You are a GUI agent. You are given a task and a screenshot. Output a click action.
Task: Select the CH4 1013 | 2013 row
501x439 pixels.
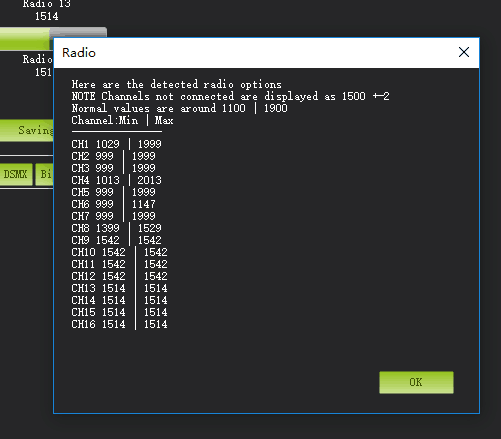pos(116,180)
